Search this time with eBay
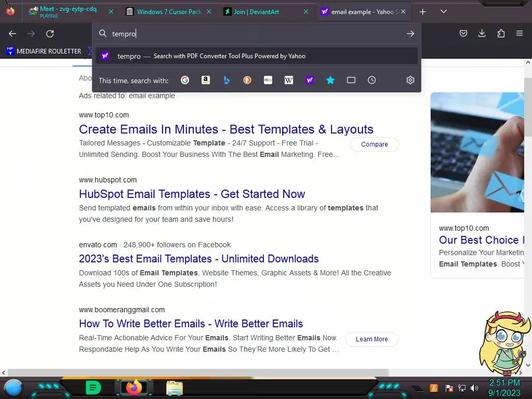Screen dimensions: 532x399 pyautogui.click(x=268, y=80)
